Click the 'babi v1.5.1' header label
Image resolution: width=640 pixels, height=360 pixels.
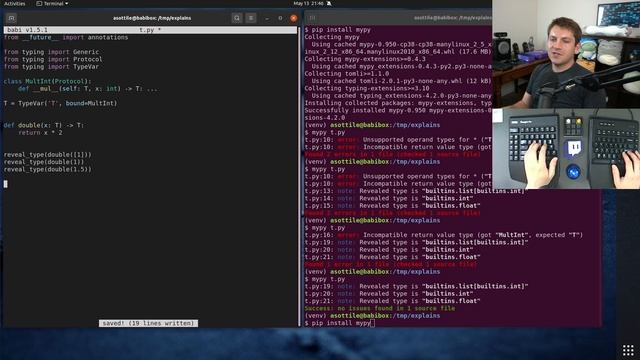27,30
